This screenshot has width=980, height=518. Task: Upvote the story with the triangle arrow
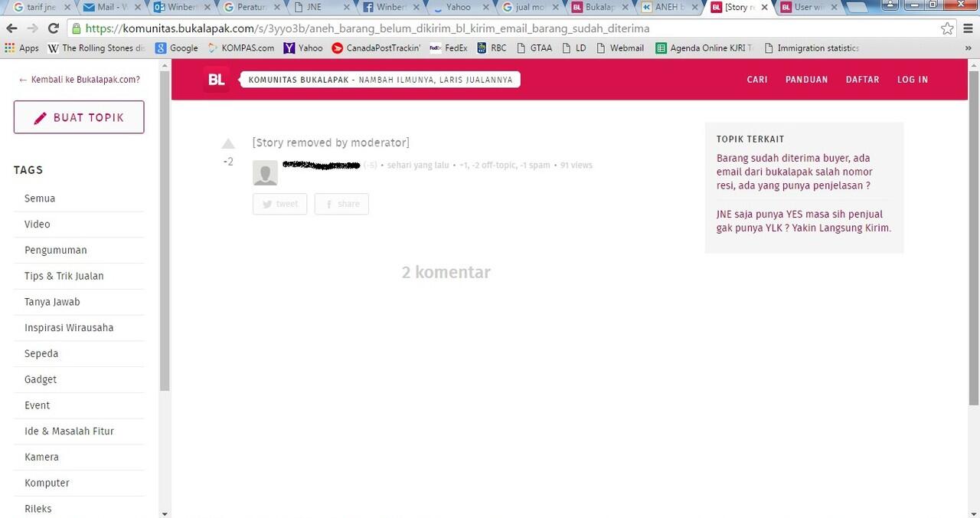[228, 143]
